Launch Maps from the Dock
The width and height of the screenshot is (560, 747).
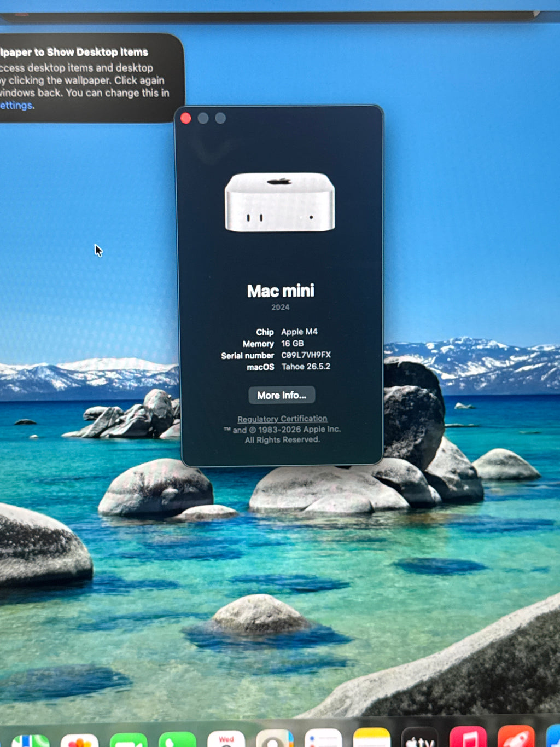click(31, 740)
